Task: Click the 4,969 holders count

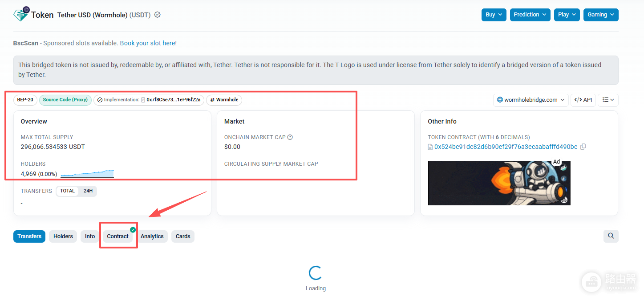Action: pos(28,174)
